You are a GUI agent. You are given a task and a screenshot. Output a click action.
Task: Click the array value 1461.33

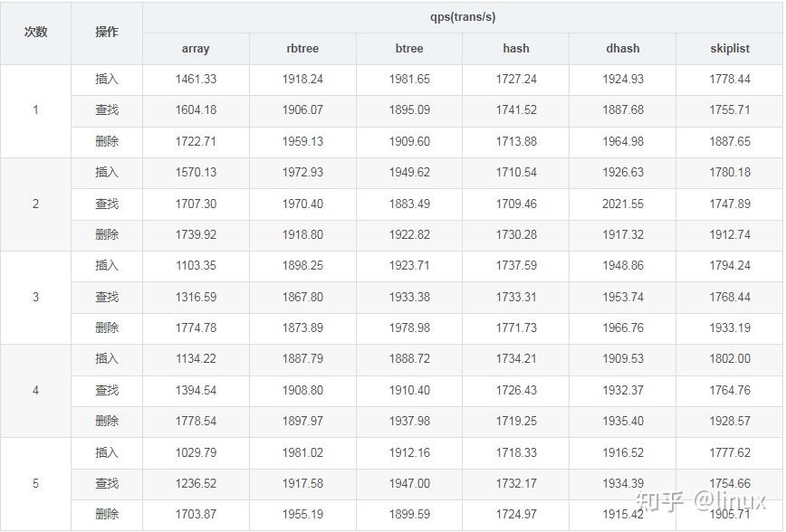[196, 80]
